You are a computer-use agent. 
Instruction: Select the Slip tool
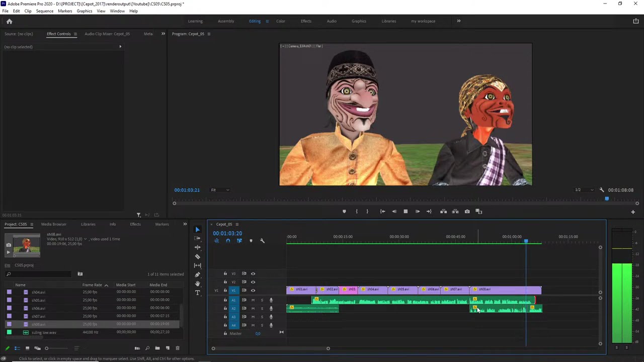pyautogui.click(x=197, y=265)
